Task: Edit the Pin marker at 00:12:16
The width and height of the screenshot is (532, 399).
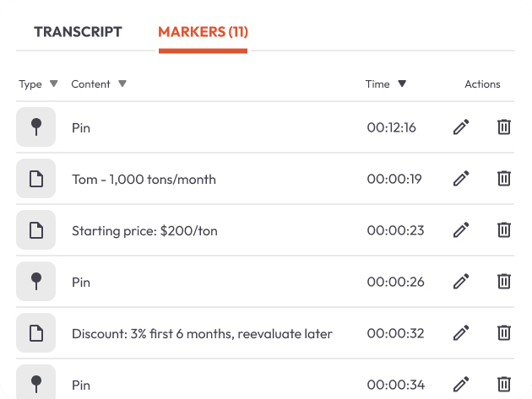Action: point(461,127)
